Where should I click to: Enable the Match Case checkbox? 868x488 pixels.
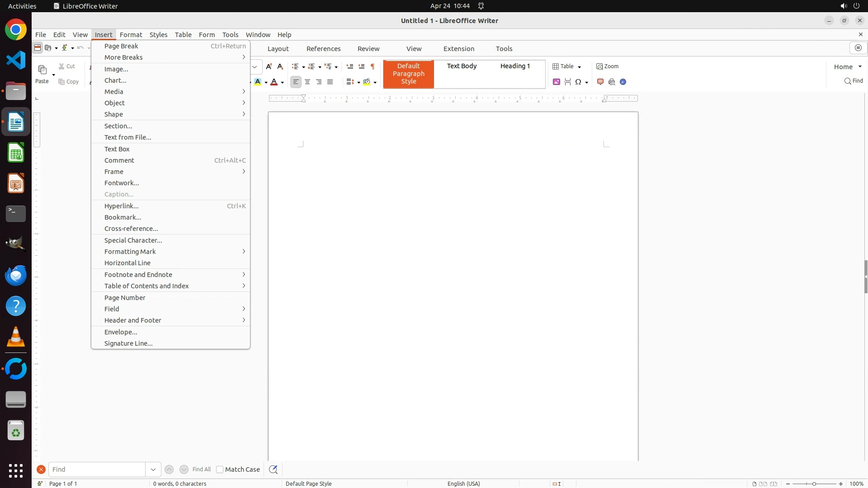click(220, 469)
